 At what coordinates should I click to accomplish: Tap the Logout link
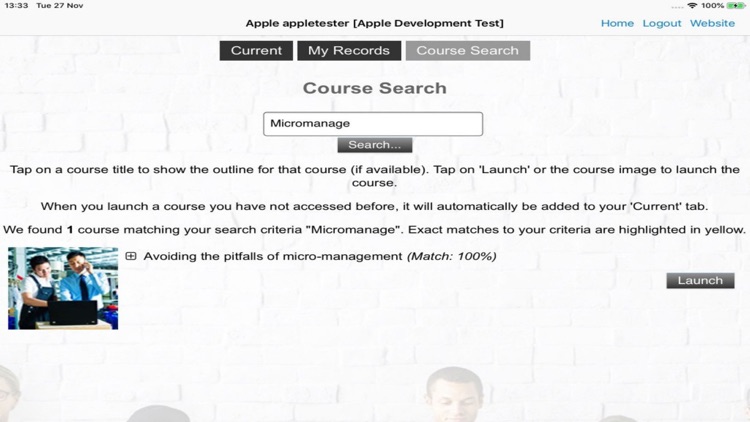point(662,23)
